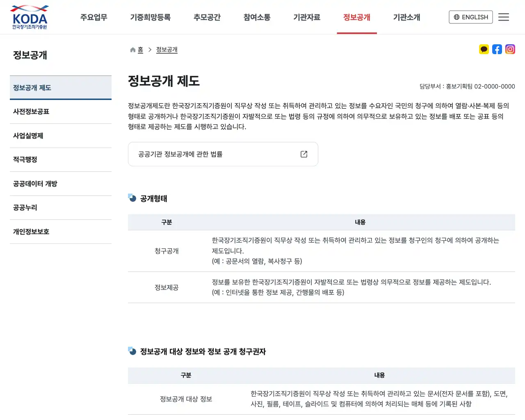This screenshot has width=525, height=420.
Task: Open the 기관소개 menu
Action: [406, 17]
